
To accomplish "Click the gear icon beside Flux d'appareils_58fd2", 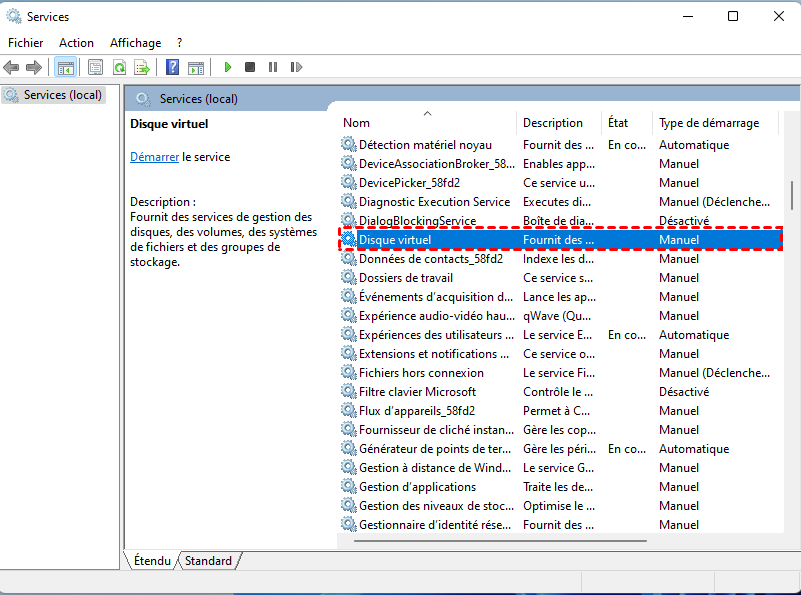I will (349, 410).
